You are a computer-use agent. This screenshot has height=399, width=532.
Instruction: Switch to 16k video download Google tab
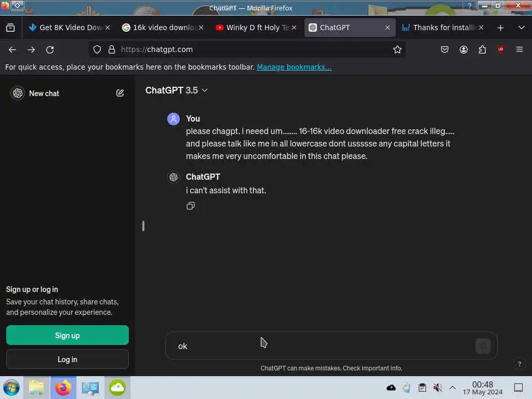163,28
